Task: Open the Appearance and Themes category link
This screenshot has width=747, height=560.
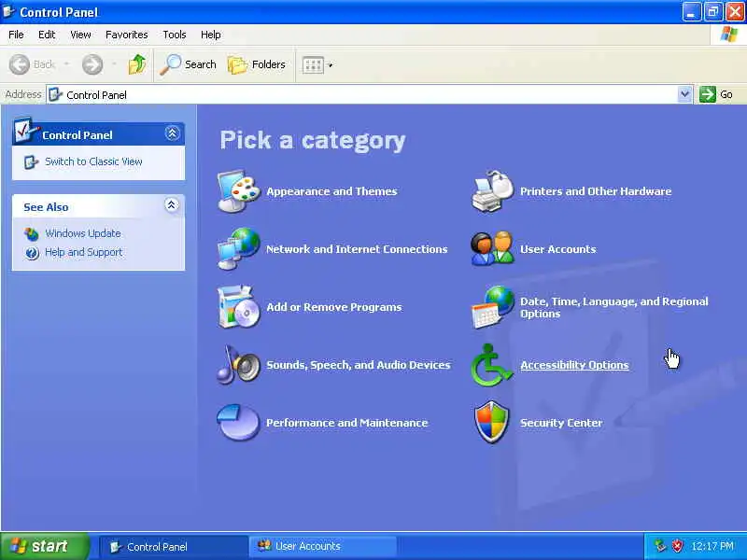Action: click(x=331, y=191)
